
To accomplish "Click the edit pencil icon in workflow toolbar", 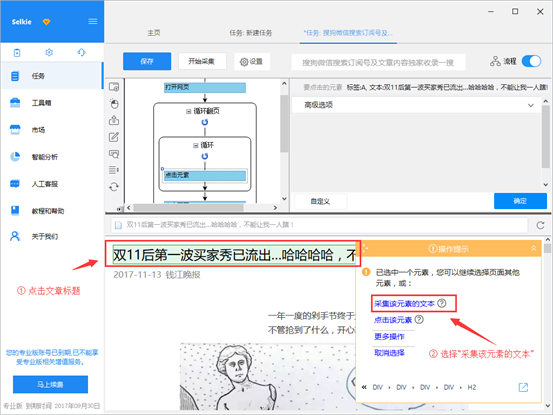I will [x=114, y=137].
